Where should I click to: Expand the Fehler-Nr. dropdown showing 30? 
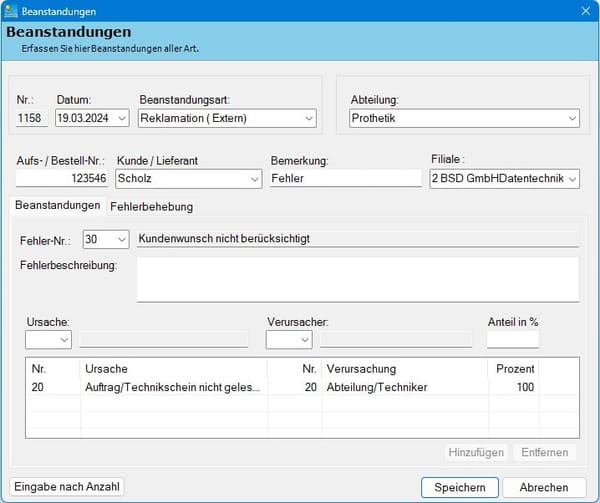122,240
